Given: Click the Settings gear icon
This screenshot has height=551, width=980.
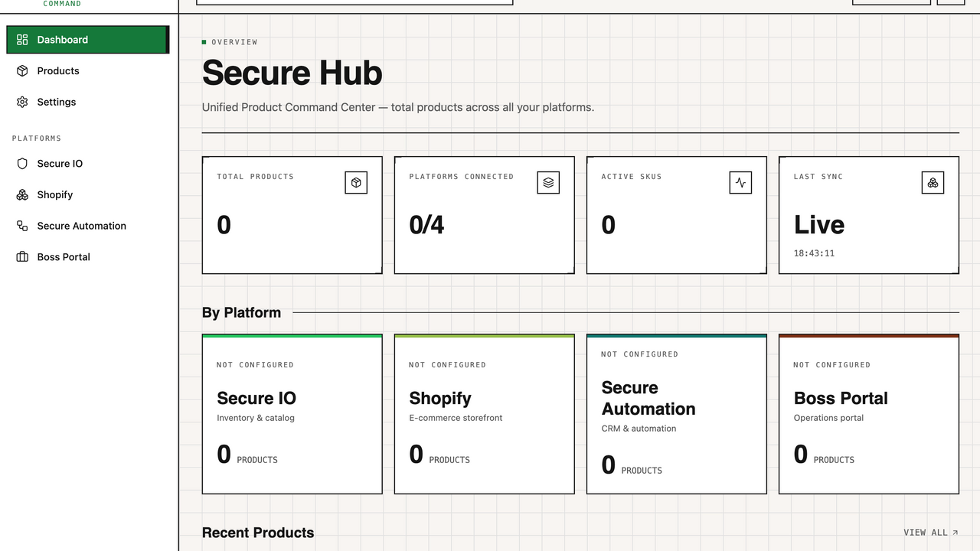Looking at the screenshot, I should 22,102.
